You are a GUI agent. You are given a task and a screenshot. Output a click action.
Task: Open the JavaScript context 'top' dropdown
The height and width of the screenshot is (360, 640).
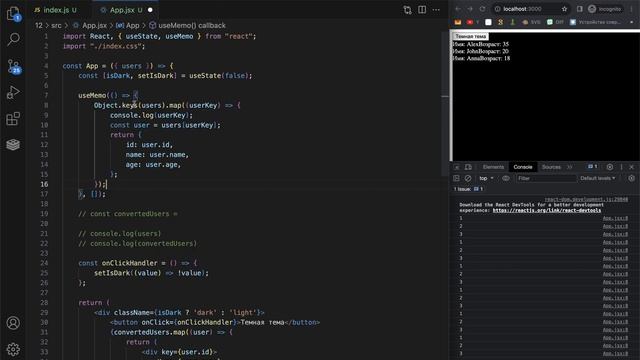coord(487,178)
